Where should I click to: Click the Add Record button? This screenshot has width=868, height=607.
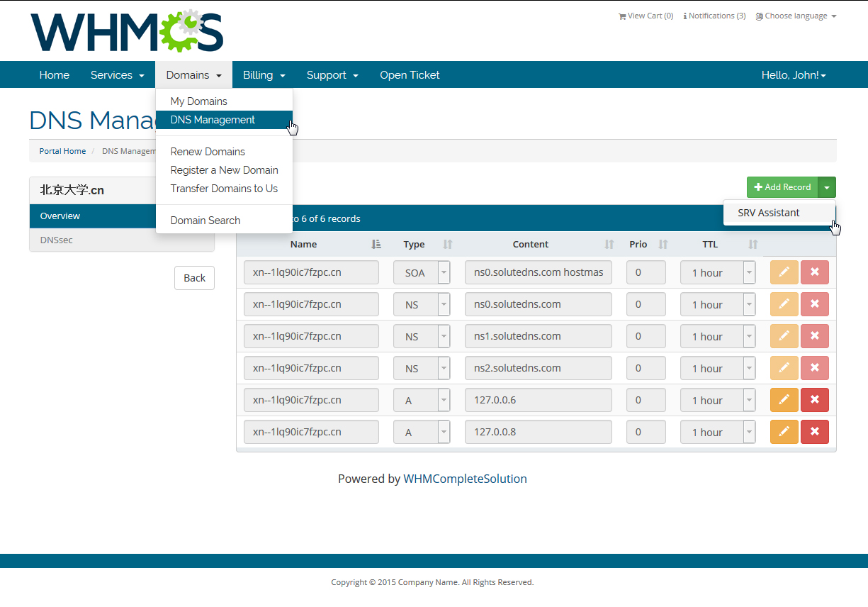pyautogui.click(x=782, y=187)
